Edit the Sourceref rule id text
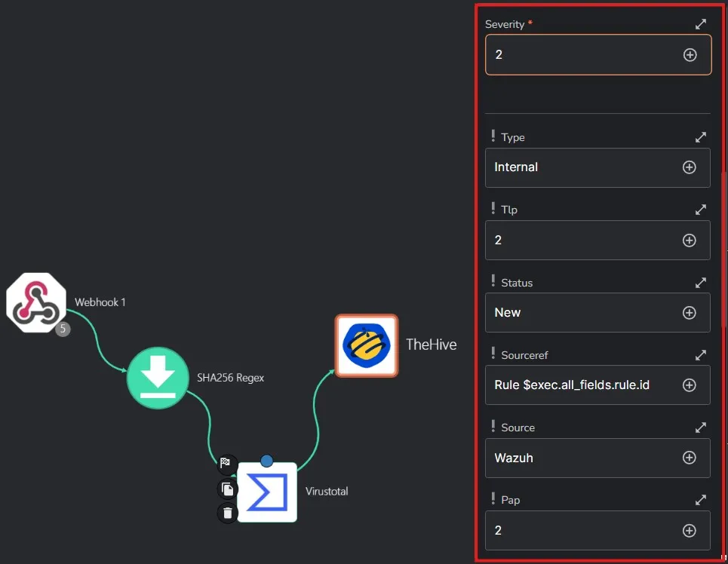 click(572, 385)
